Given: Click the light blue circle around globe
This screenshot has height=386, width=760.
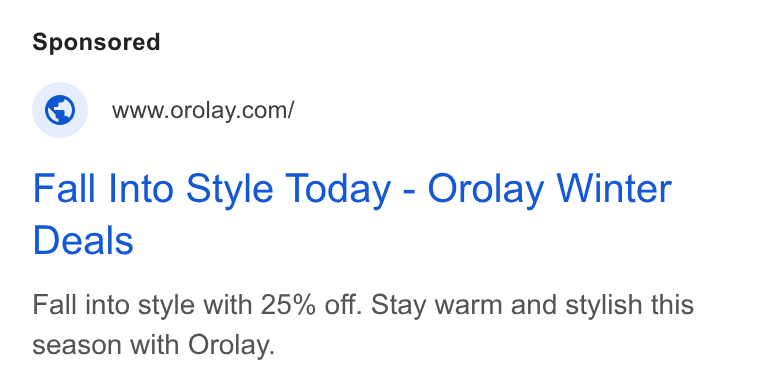Looking at the screenshot, I should 60,110.
